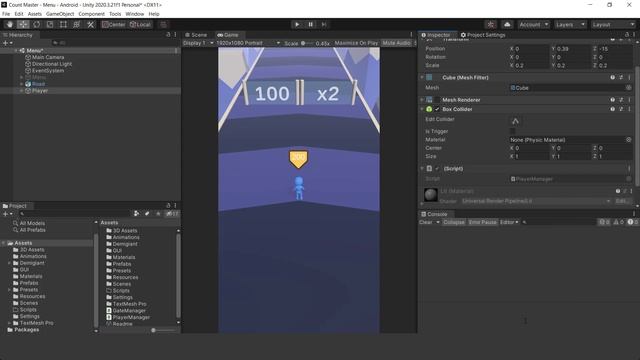Lock the Hierarchy panel
Image resolution: width=640 pixels, height=360 pixels.
pos(168,35)
